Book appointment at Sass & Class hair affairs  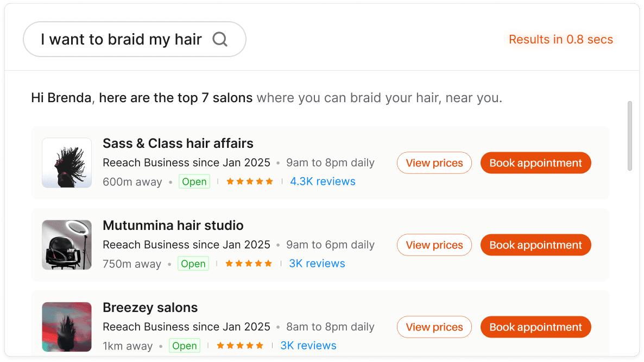[x=535, y=163]
